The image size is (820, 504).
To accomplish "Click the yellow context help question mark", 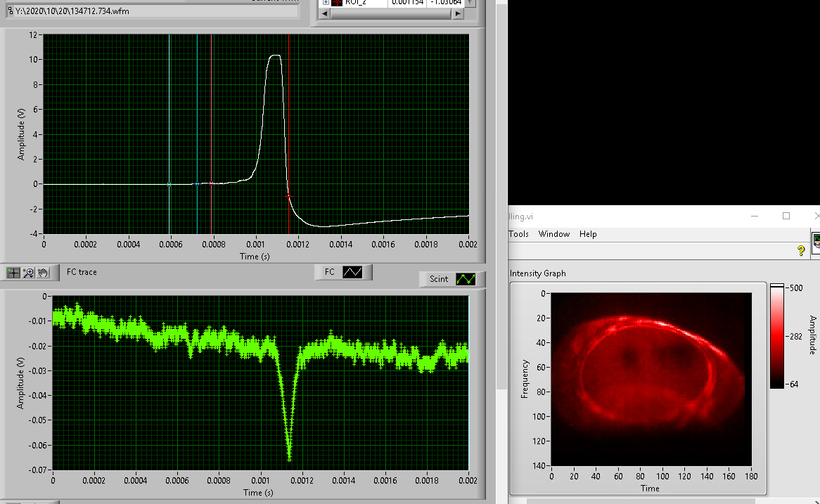I will (x=800, y=251).
